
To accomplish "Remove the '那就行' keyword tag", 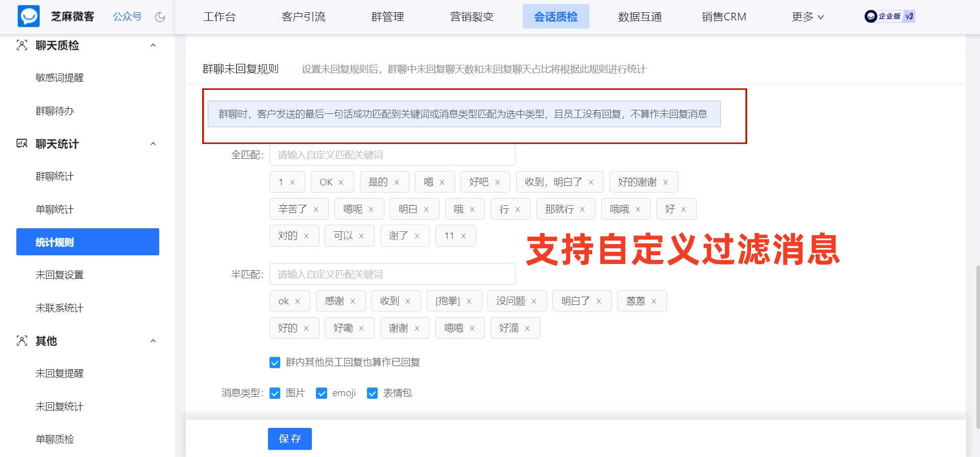I will tap(582, 209).
